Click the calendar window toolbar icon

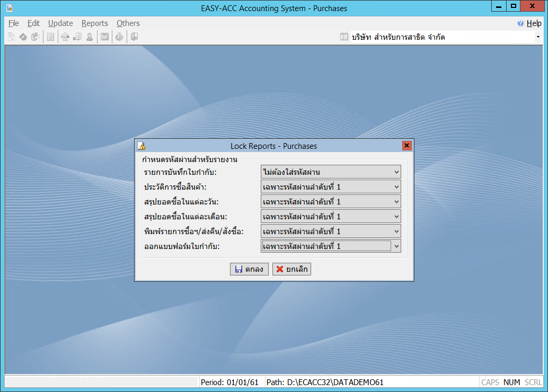tap(105, 37)
